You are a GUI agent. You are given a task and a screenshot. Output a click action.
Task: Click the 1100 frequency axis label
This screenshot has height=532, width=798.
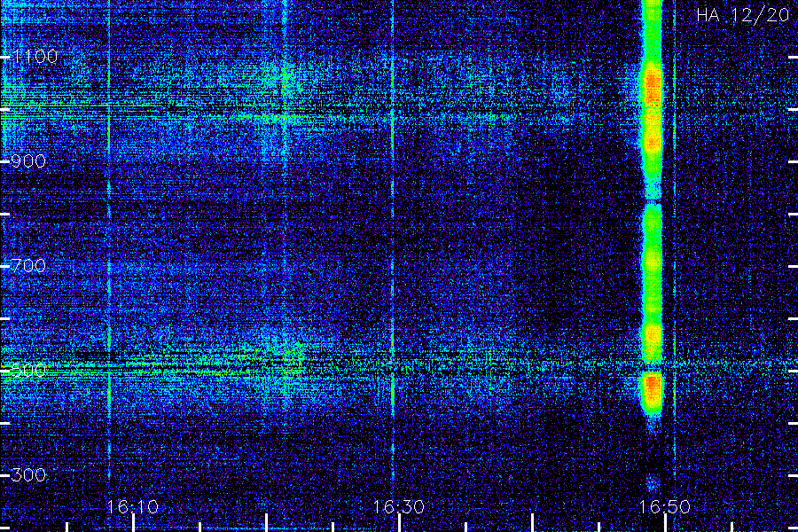point(35,57)
